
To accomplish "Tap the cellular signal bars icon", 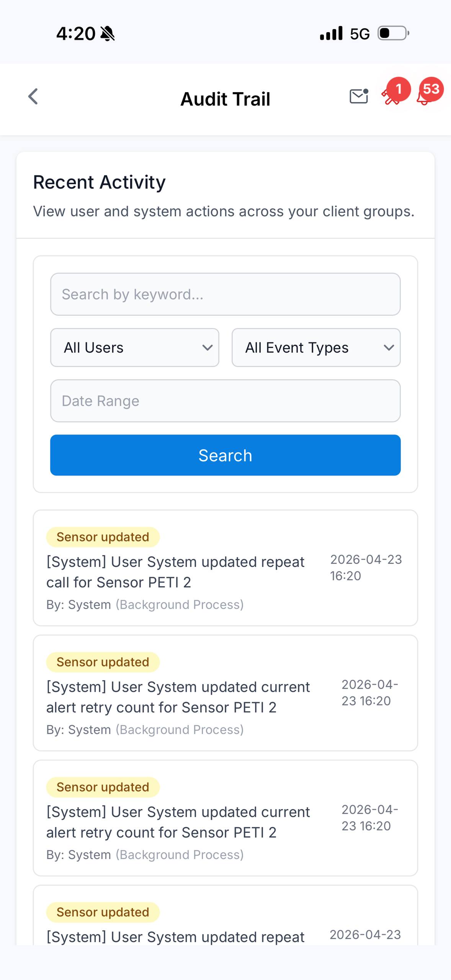I will click(331, 34).
